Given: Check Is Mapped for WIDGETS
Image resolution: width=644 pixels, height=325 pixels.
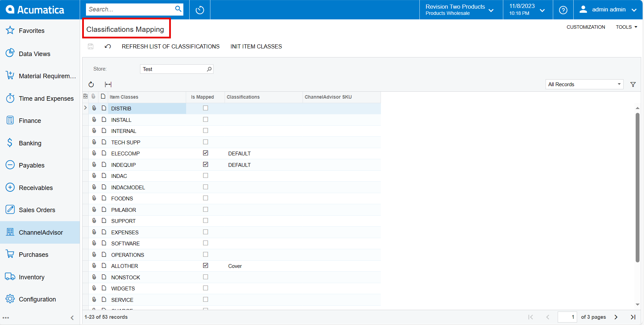Looking at the screenshot, I should (x=206, y=288).
